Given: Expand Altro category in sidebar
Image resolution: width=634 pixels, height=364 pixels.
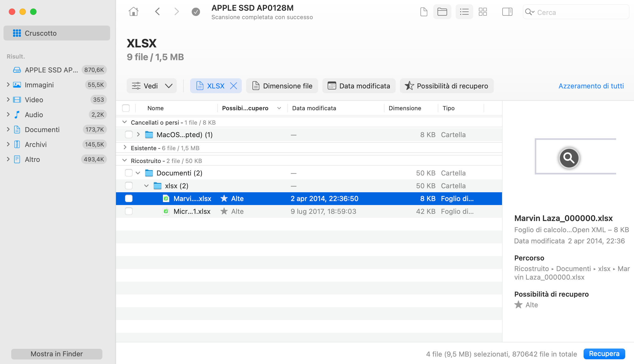Looking at the screenshot, I should [8, 159].
